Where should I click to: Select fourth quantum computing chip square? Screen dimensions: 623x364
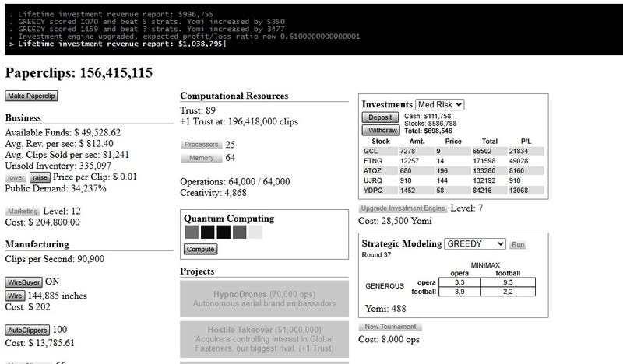pyautogui.click(x=240, y=232)
